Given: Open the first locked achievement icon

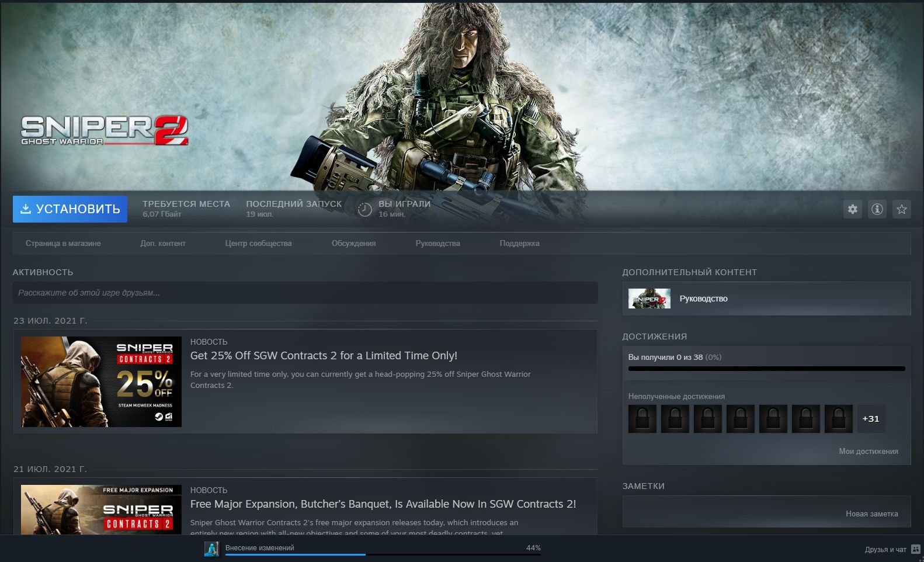Looking at the screenshot, I should (642, 419).
